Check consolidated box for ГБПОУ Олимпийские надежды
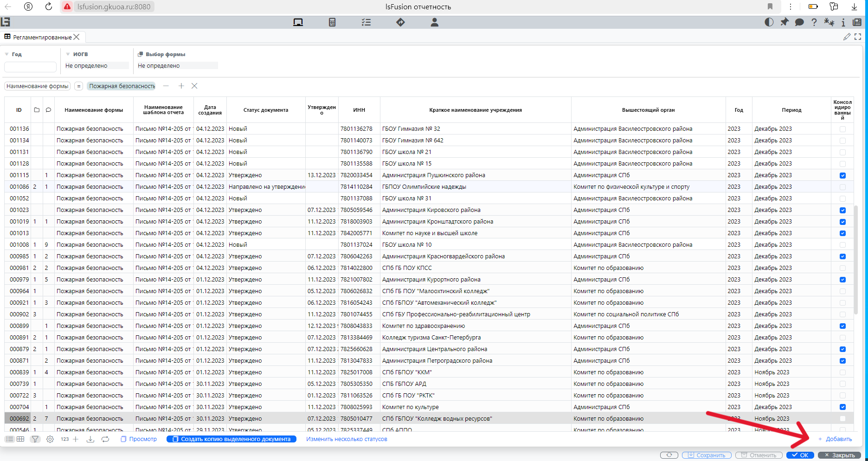 (x=842, y=187)
